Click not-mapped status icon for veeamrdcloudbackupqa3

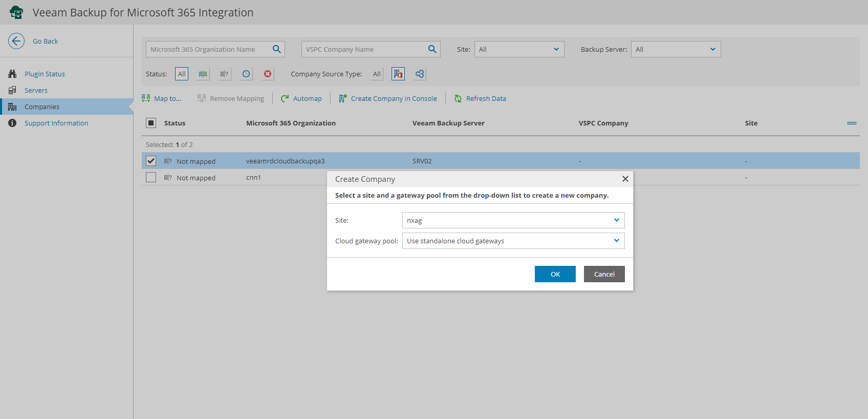click(x=168, y=161)
